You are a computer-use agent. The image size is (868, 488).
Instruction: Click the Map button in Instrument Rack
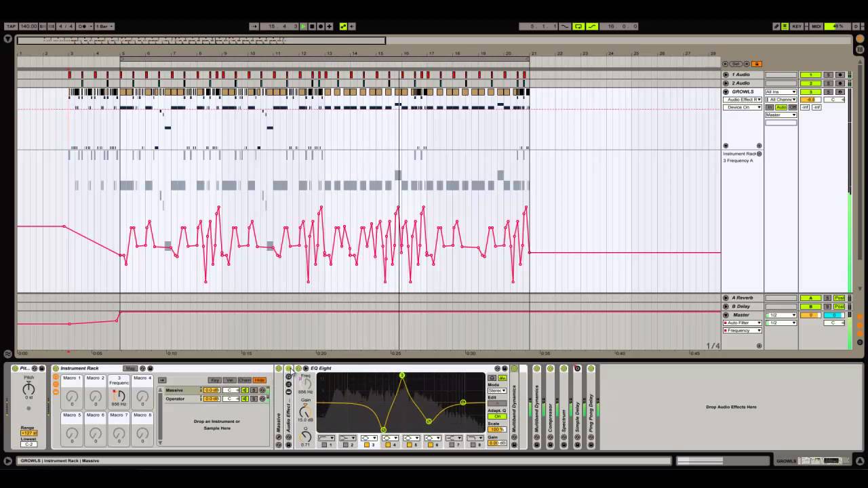point(130,369)
